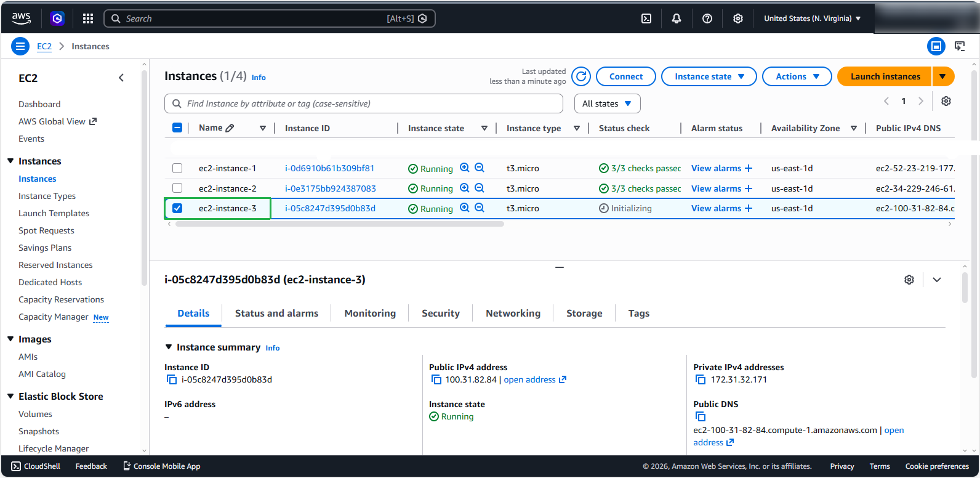Toggle the split panel view icon
Image resolution: width=980 pixels, height=478 pixels.
[x=936, y=46]
